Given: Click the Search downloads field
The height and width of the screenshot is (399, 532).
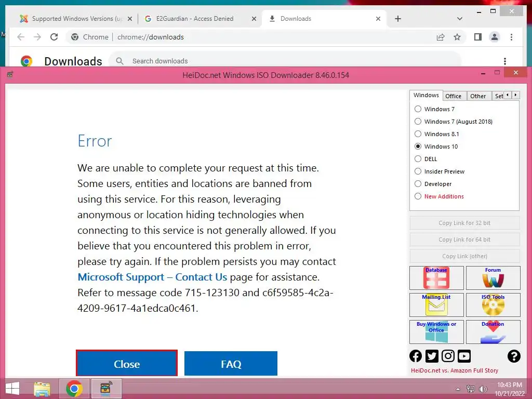Looking at the screenshot, I should point(285,61).
